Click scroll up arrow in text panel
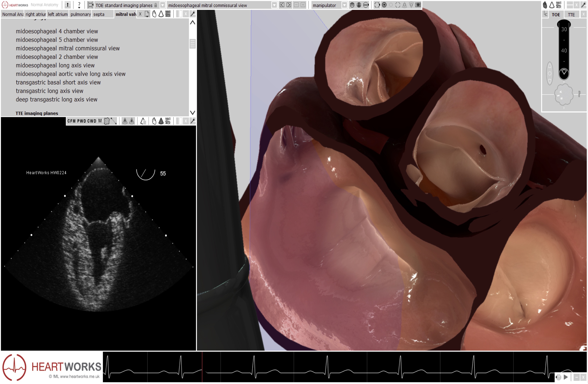This screenshot has width=588, height=384. [193, 23]
